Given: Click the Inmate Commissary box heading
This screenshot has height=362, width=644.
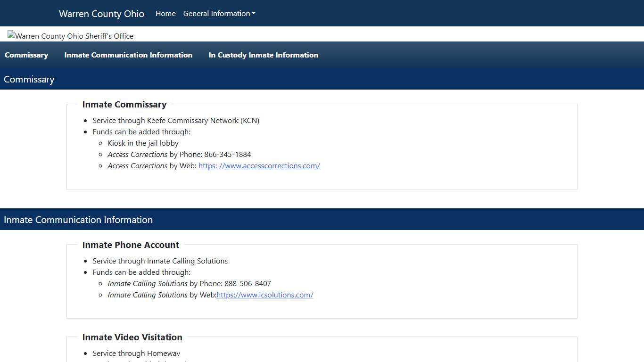Looking at the screenshot, I should [124, 105].
